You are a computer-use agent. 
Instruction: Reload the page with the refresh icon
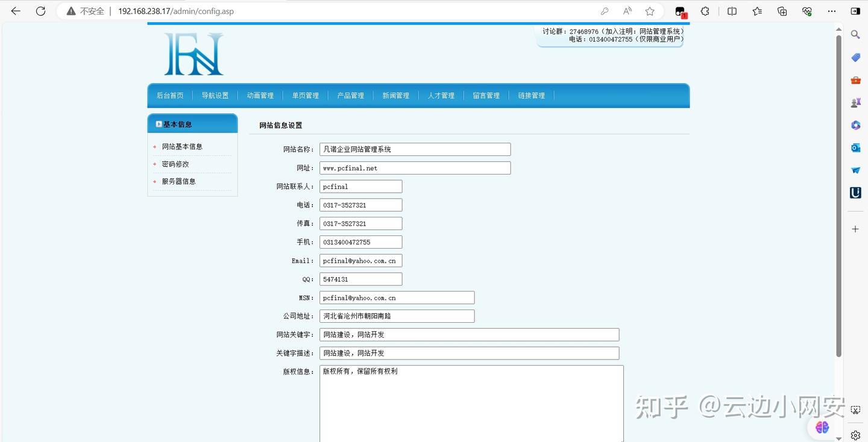[x=40, y=11]
